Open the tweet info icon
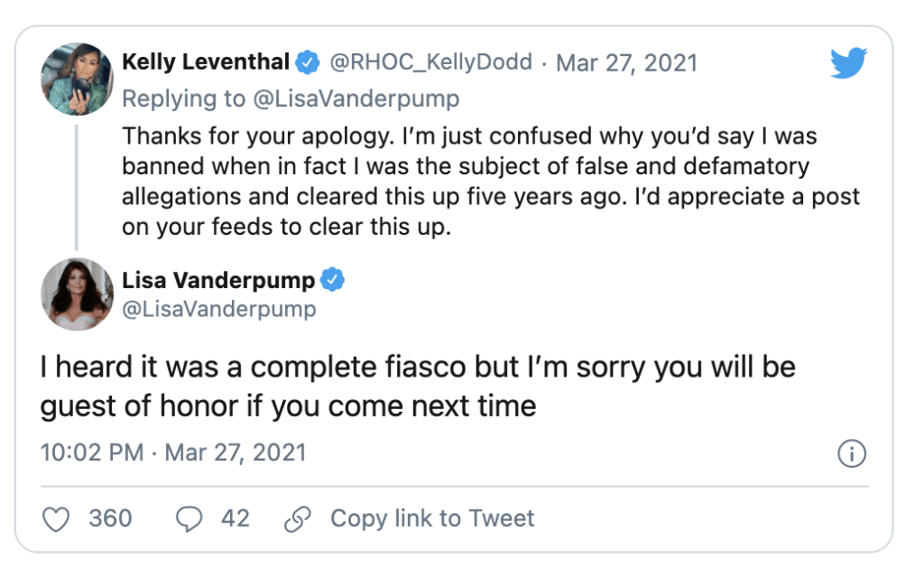 click(x=852, y=453)
